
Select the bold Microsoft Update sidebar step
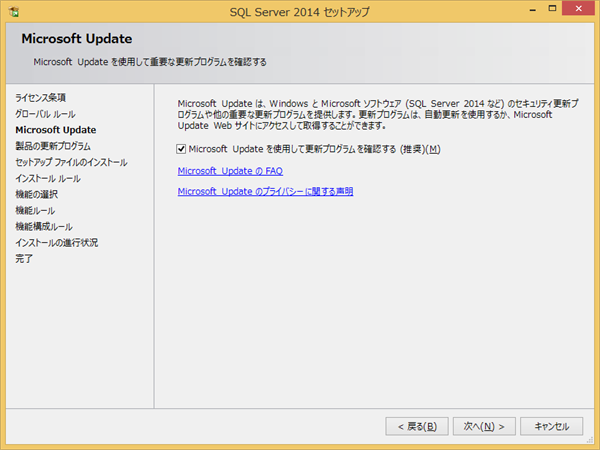(x=56, y=130)
